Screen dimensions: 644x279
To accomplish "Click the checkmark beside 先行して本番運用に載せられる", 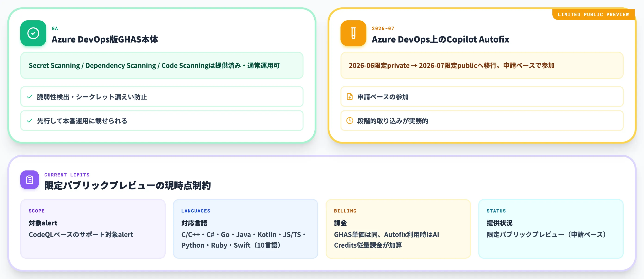I will [30, 121].
